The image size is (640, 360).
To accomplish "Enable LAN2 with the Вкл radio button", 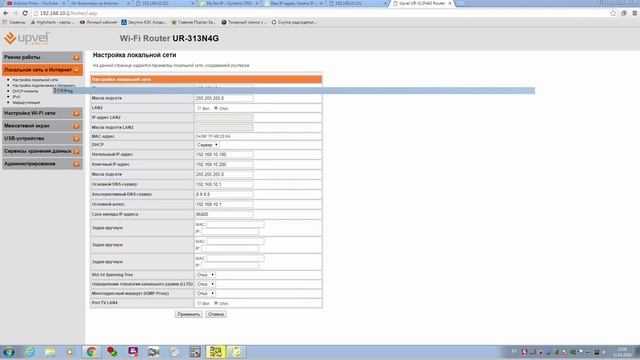I will (x=199, y=108).
